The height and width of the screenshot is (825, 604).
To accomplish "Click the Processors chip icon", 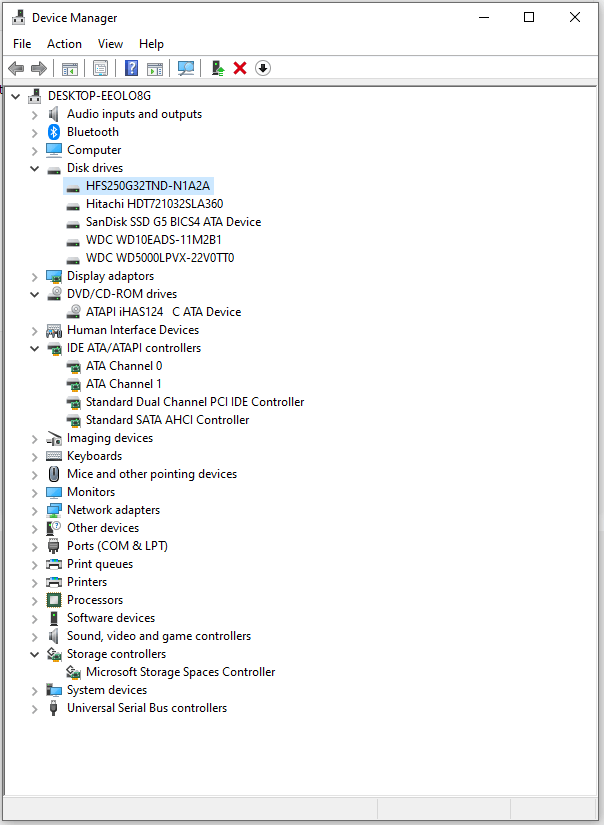I will 54,600.
